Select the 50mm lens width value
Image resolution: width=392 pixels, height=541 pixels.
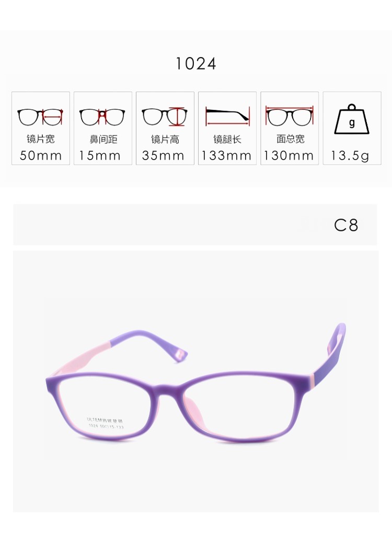click(41, 155)
